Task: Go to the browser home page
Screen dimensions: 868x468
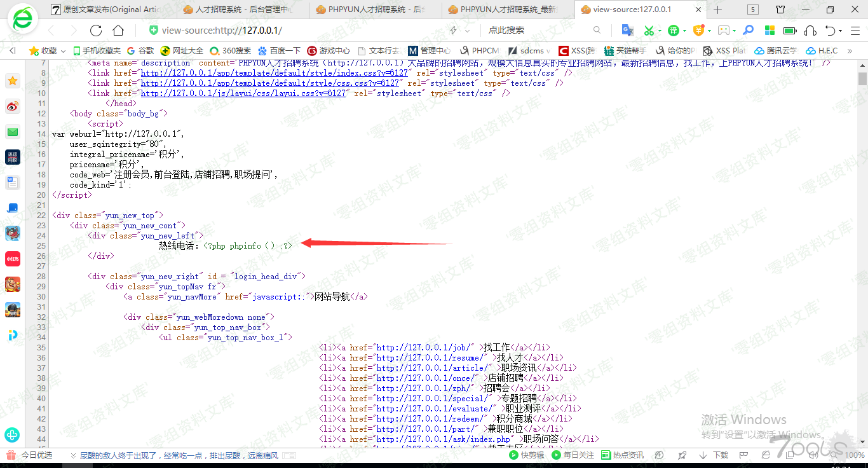Action: pos(118,31)
